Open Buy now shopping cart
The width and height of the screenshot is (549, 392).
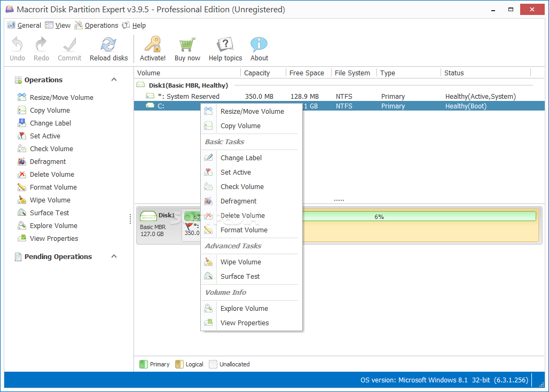[187, 49]
